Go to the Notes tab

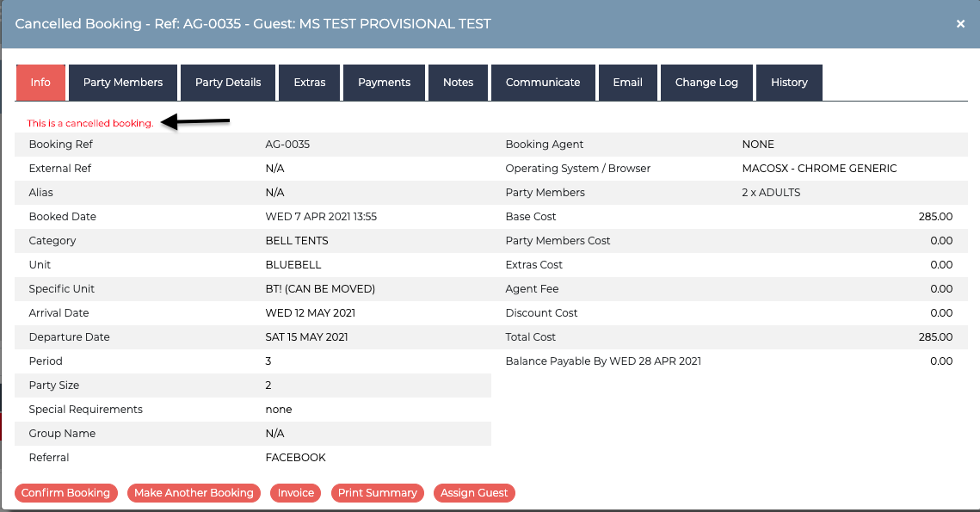[x=458, y=83]
